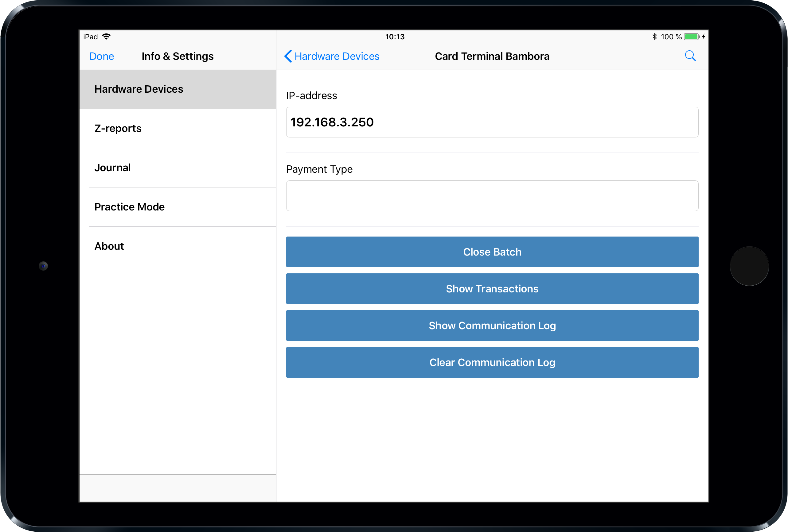Tap Show Transactions
788x532 pixels.
click(x=492, y=289)
